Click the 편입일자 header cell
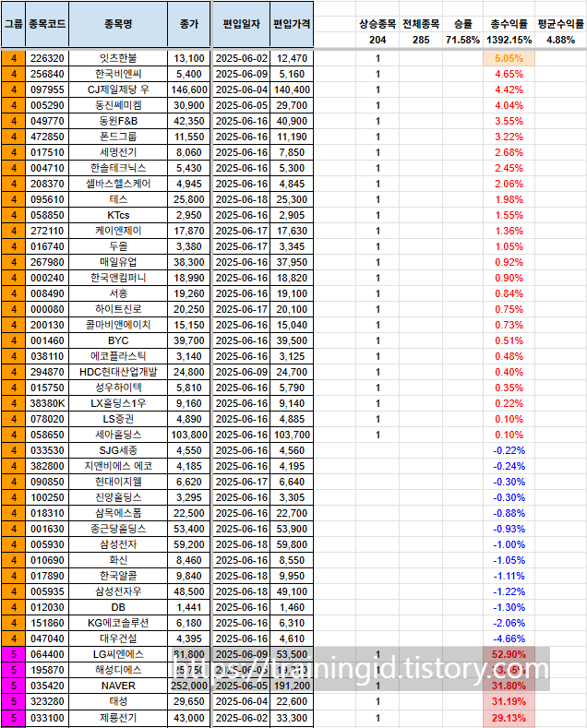This screenshot has width=587, height=728. pos(241,24)
